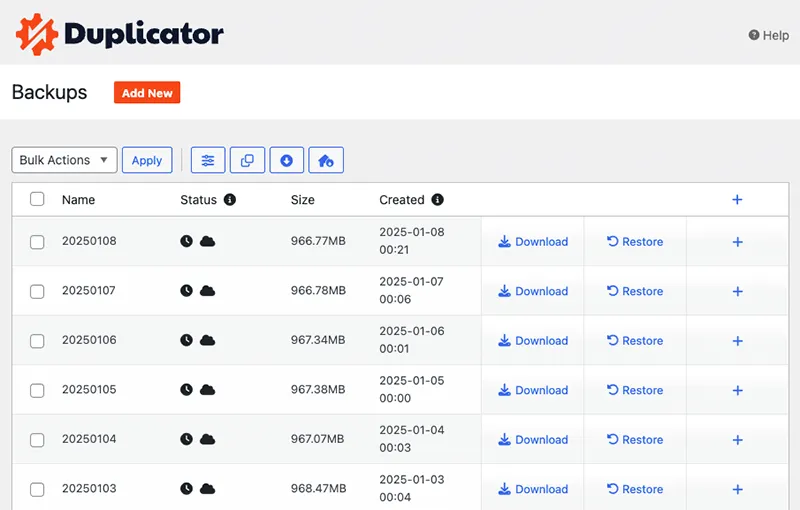Click the clock status icon for 20250103
The image size is (800, 510).
[x=186, y=489]
